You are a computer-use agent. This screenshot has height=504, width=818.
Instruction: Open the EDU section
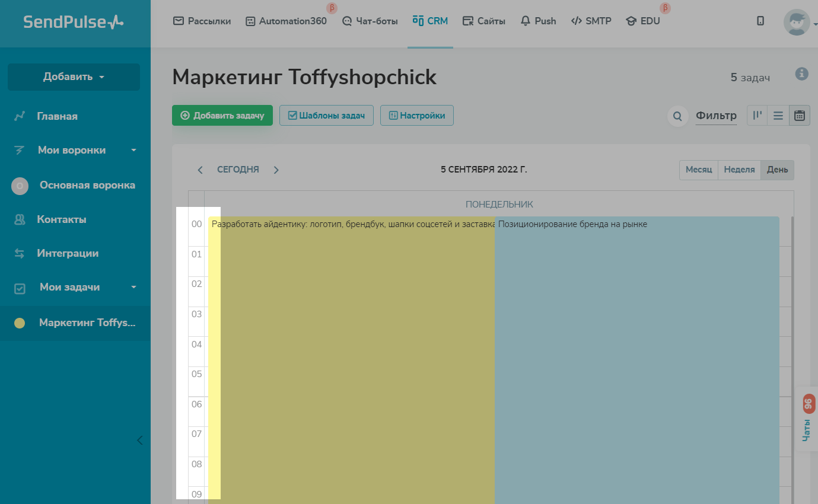643,21
